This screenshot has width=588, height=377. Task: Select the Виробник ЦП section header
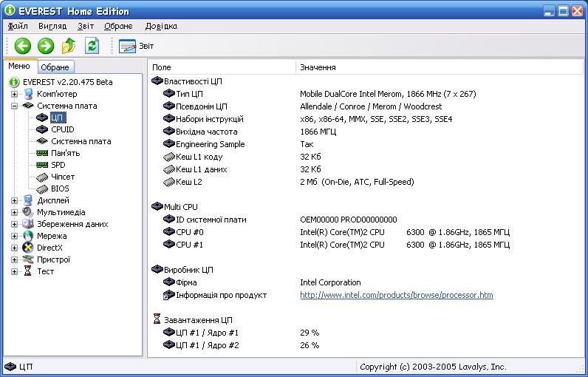click(188, 270)
